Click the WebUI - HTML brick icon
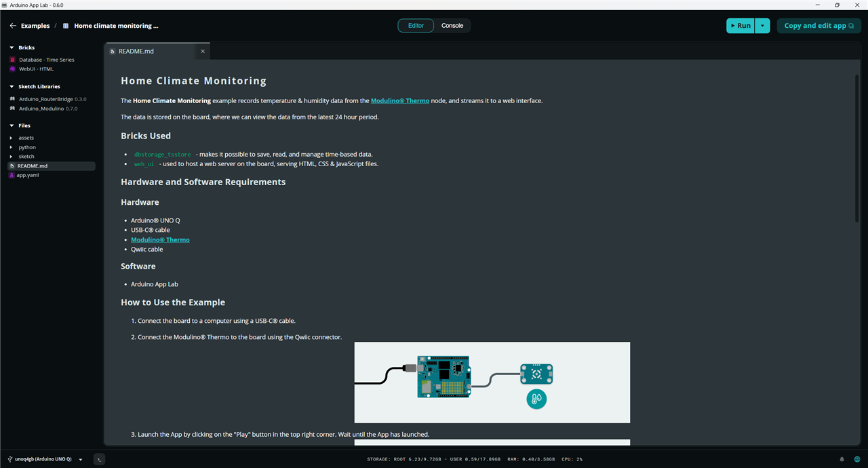 tap(12, 69)
